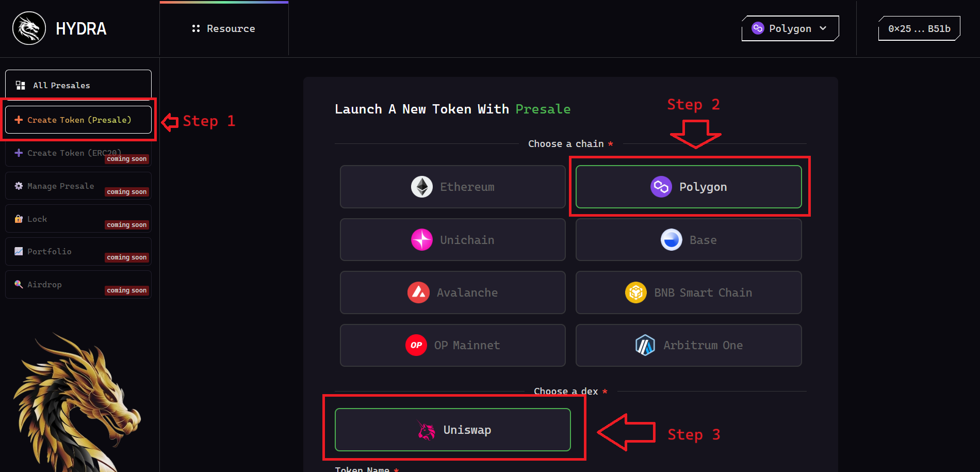
Task: Choose Polygon as the chain option
Action: point(689,187)
